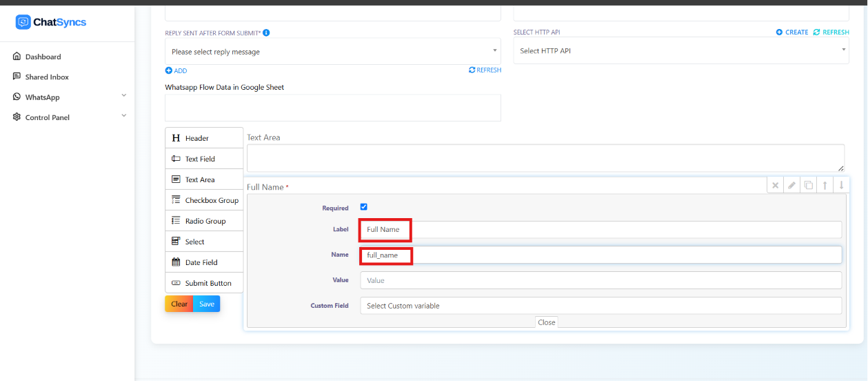Click the plus icon next to ADD
This screenshot has height=381, width=868.
coord(168,70)
